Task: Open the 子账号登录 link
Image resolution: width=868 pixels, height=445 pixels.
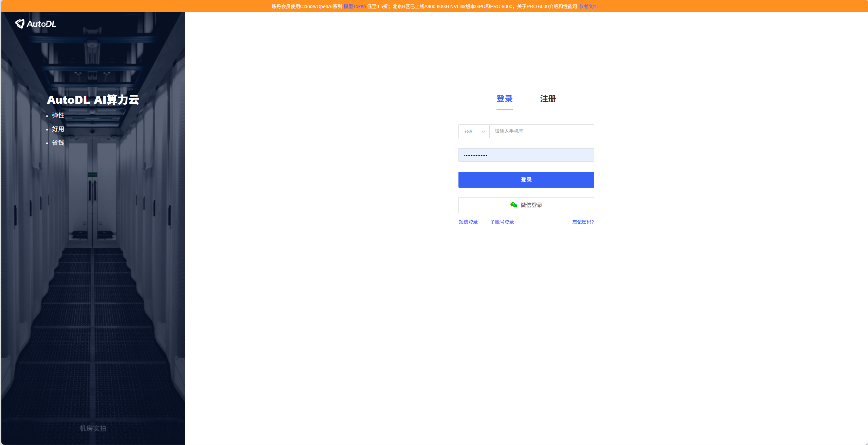Action: click(502, 222)
